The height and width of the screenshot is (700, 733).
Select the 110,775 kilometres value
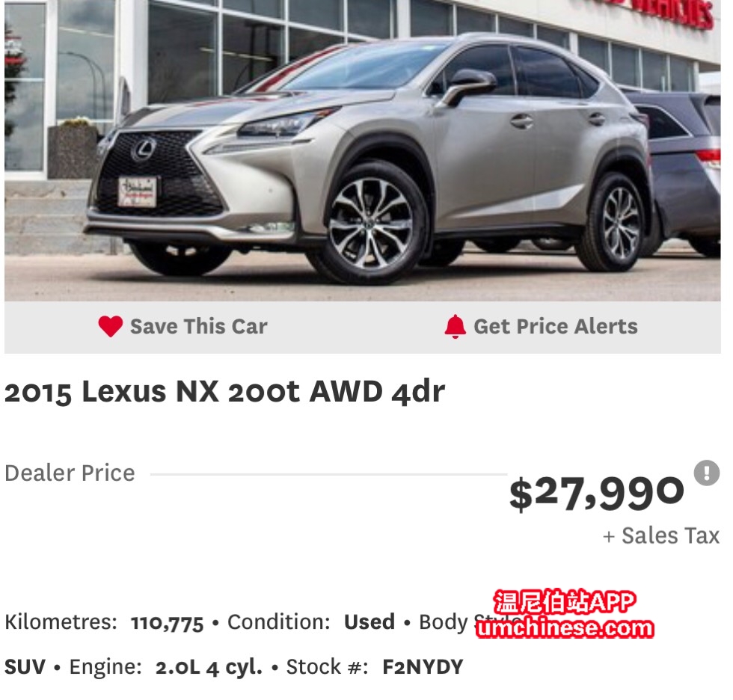167,623
